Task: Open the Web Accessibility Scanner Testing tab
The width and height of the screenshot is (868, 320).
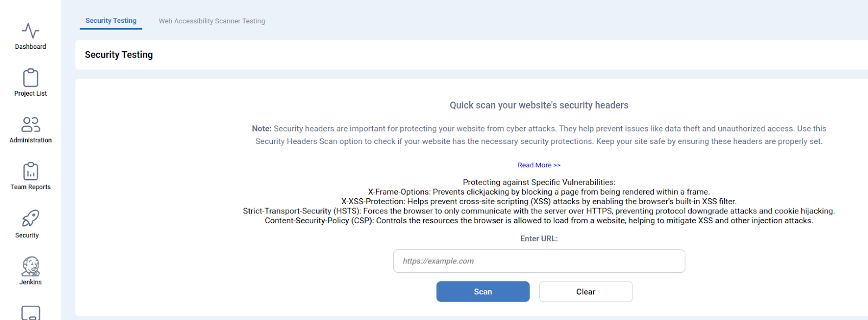Action: point(212,21)
